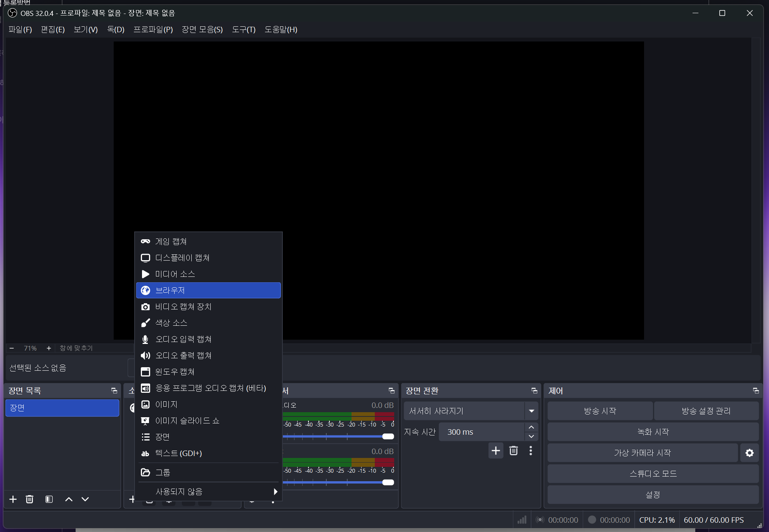The image size is (769, 532).
Task: Open scene filters icon in 장면 목록
Action: [x=49, y=499]
